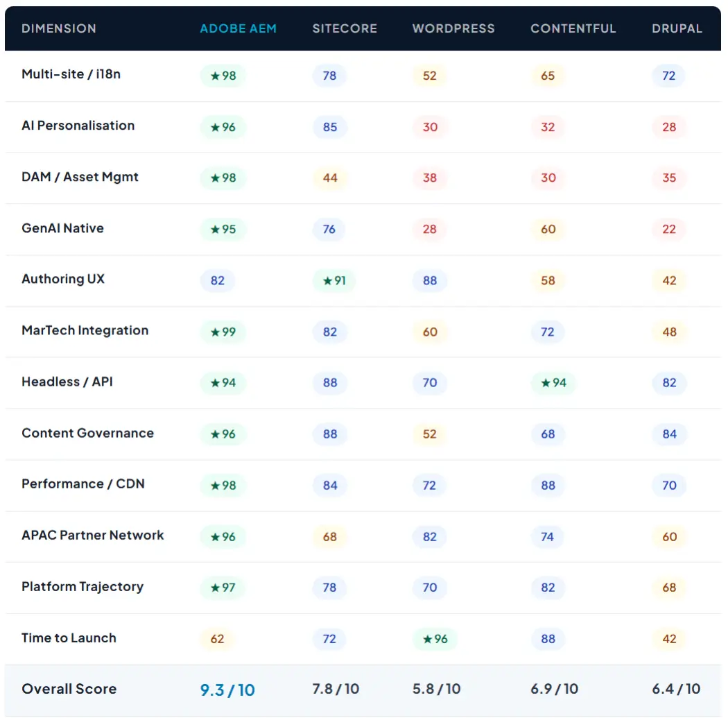728x718 pixels.
Task: Click the Overall Score row label
Action: coord(69,689)
